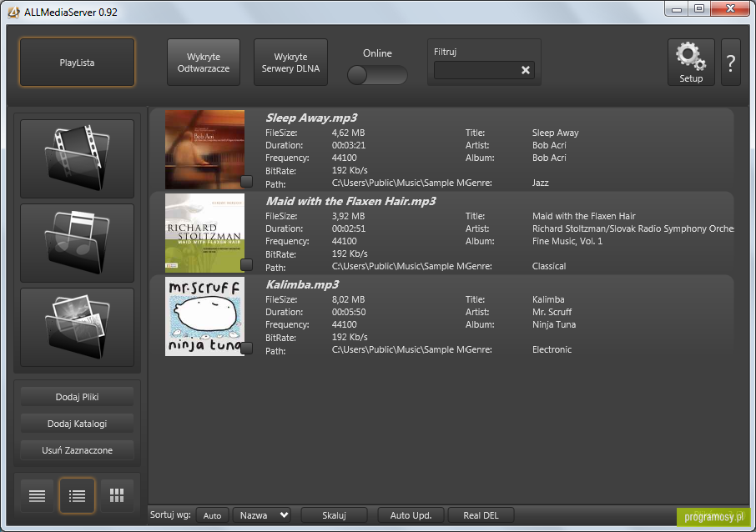Image resolution: width=756 pixels, height=532 pixels.
Task: Clear the Filtruj filter field
Action: click(526, 70)
